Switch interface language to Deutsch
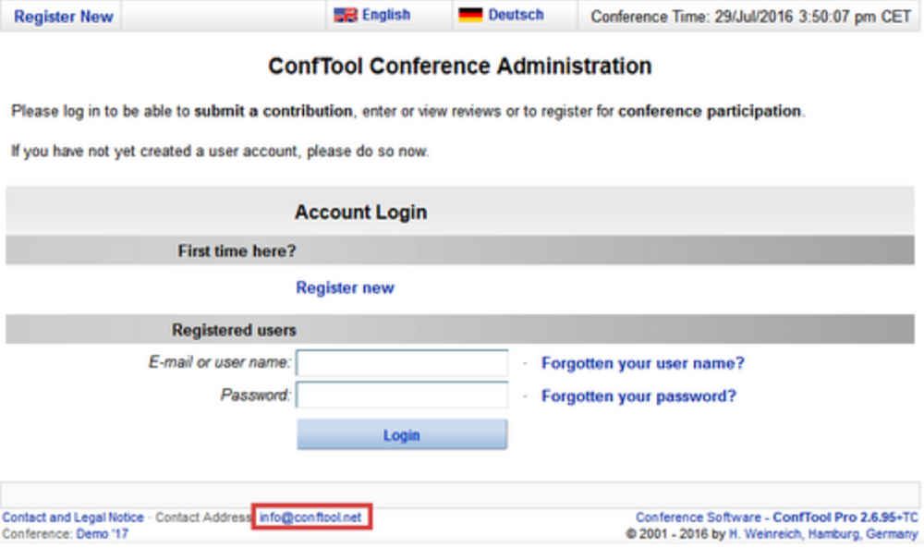 [x=516, y=14]
